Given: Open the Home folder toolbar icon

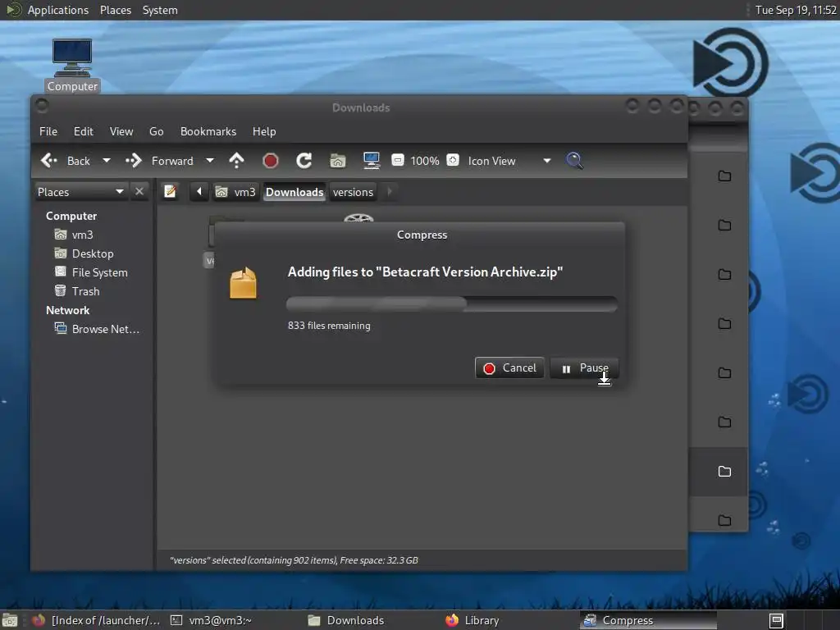Looking at the screenshot, I should [x=337, y=161].
